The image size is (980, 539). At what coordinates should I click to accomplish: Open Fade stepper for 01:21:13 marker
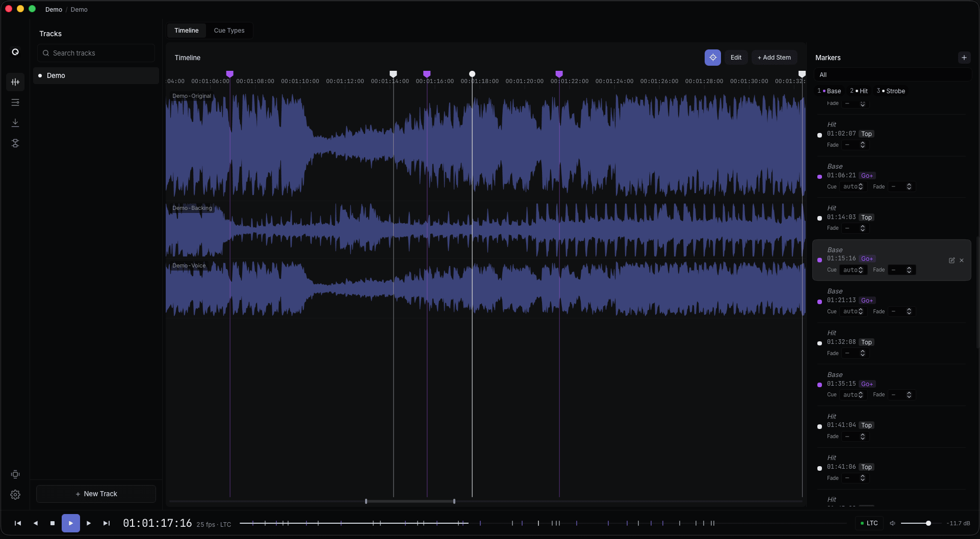click(901, 312)
